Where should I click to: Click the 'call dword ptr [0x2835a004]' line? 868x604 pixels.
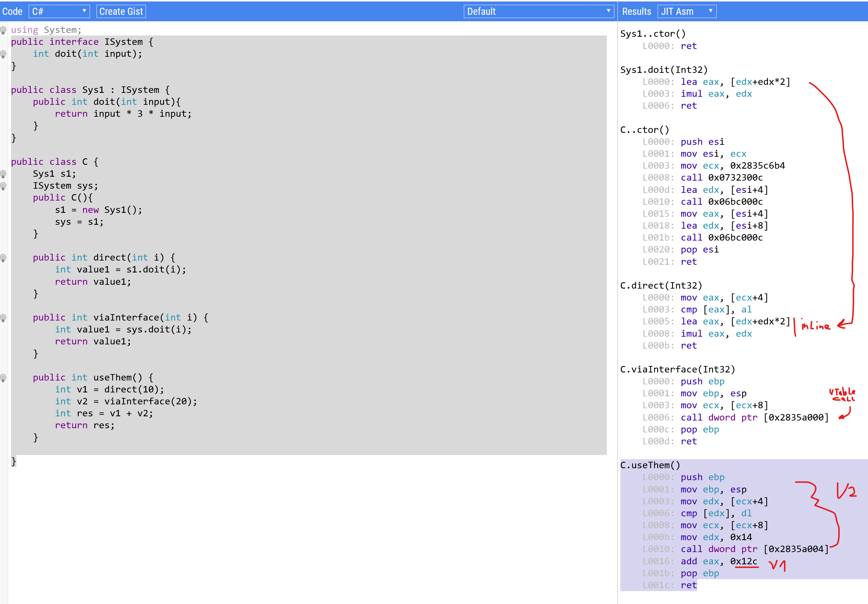pyautogui.click(x=754, y=549)
